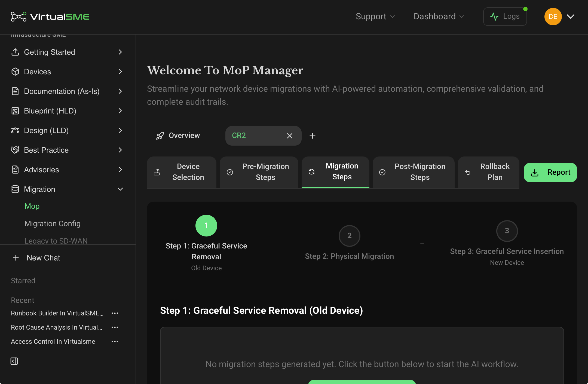Click the plus icon beside New Chat
The width and height of the screenshot is (588, 384).
pos(16,258)
